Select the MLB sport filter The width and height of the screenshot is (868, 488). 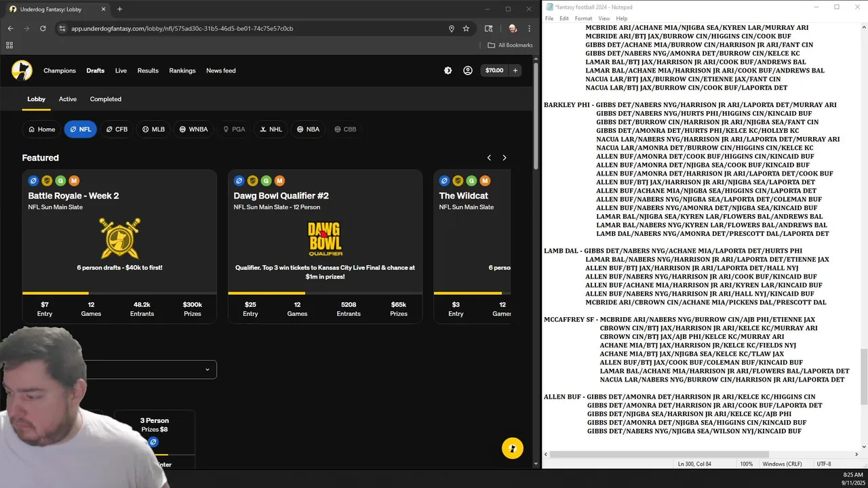153,129
